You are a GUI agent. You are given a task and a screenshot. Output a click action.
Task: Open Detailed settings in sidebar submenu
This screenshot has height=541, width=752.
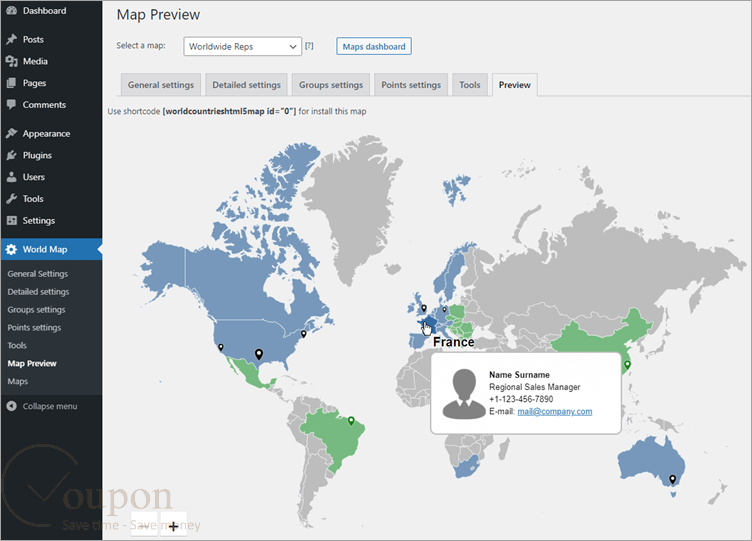click(38, 292)
